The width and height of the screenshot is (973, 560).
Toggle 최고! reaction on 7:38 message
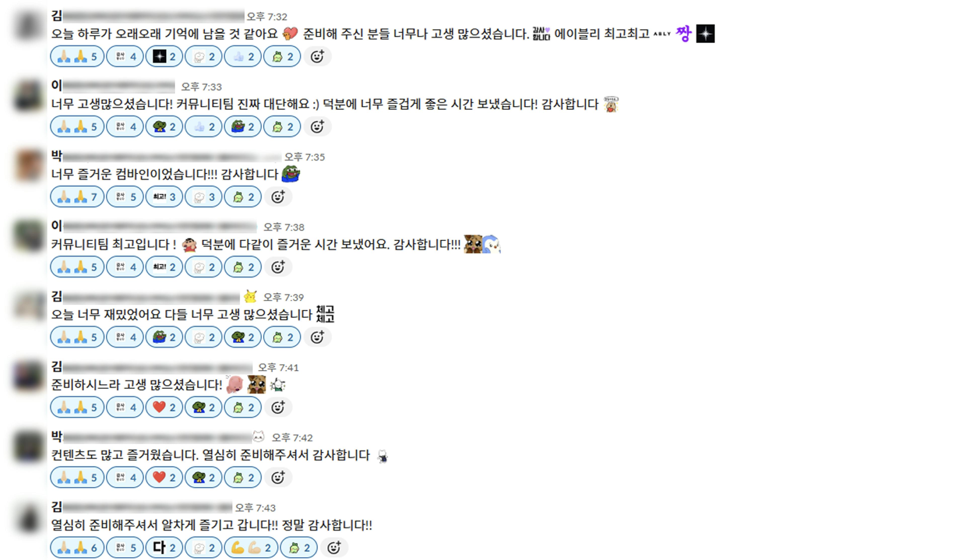point(164,267)
